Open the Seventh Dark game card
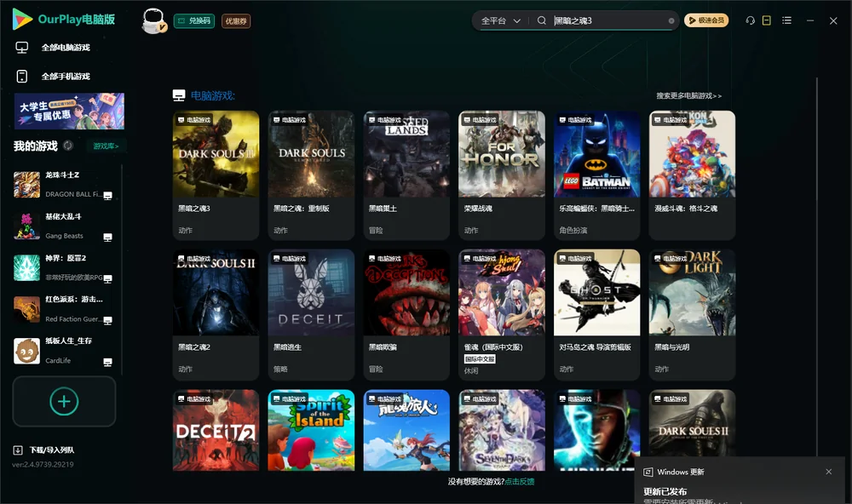This screenshot has width=852, height=504. coord(502,430)
